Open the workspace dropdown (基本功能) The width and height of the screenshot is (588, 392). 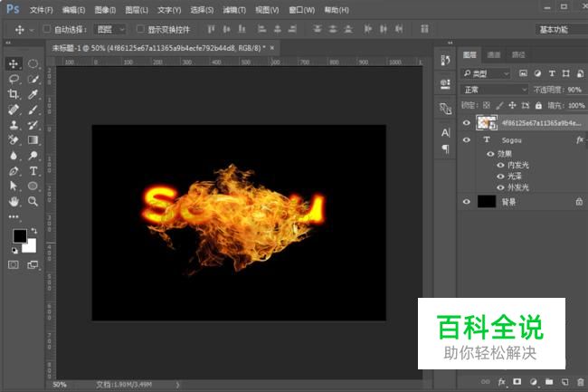point(562,30)
